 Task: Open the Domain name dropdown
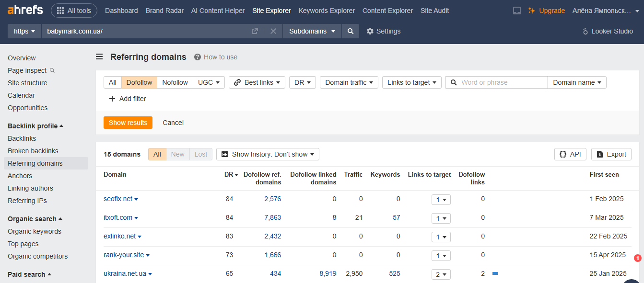577,82
